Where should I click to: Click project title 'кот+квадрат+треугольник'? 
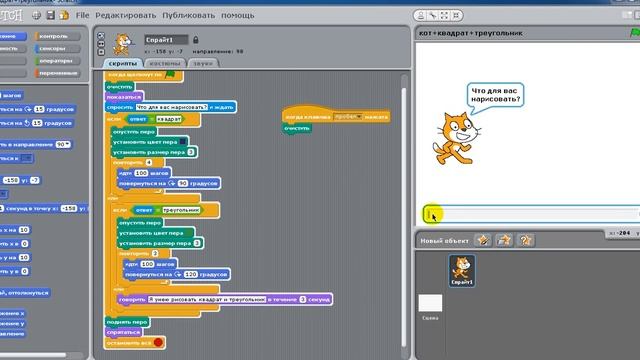(x=471, y=33)
